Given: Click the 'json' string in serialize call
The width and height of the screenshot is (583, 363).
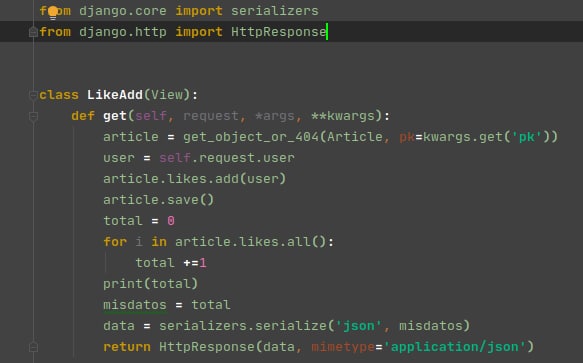Looking at the screenshot, I should (x=358, y=326).
